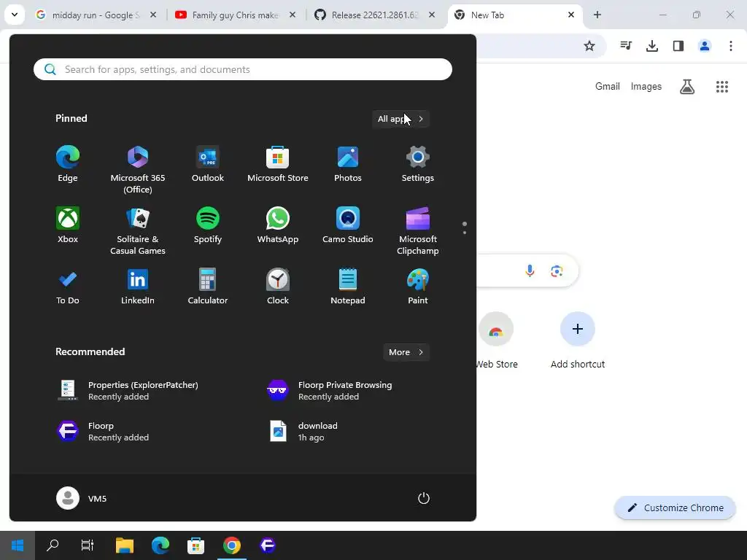
Task: Show More recommended items
Action: [406, 352]
